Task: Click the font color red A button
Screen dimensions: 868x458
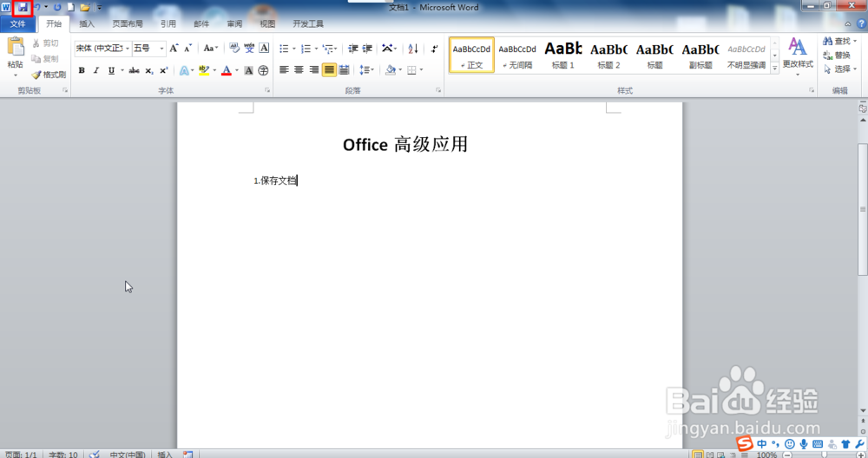Action: [x=227, y=70]
